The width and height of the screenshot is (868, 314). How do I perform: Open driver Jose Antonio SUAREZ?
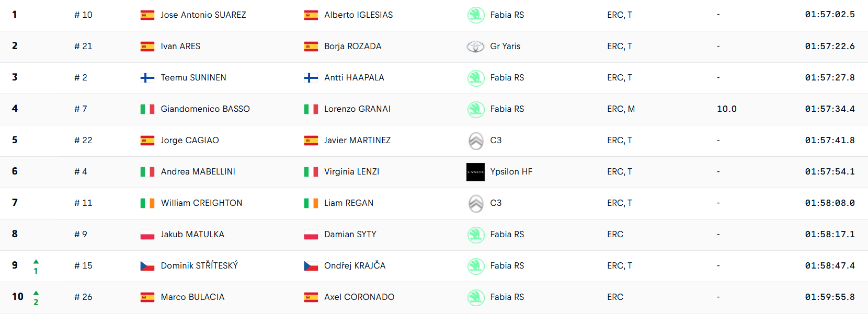click(203, 15)
